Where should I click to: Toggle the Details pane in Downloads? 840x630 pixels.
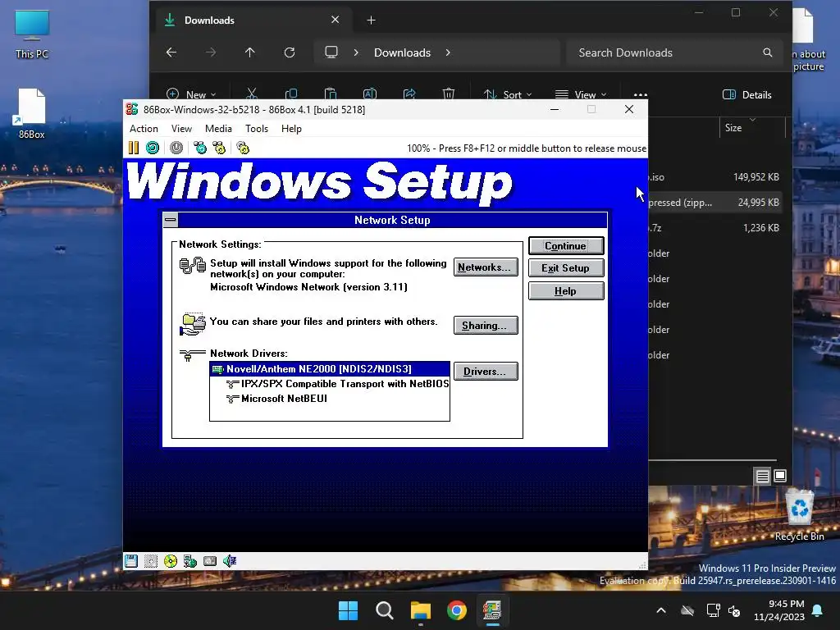tap(747, 94)
